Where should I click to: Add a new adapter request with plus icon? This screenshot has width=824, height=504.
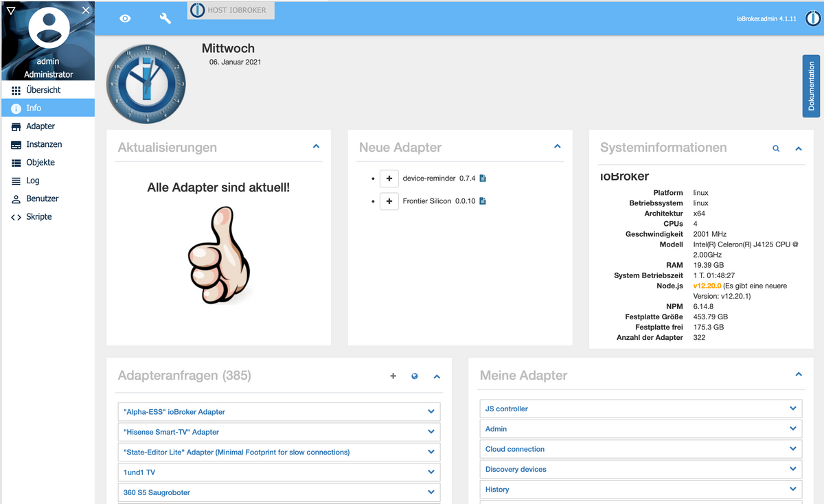[393, 376]
